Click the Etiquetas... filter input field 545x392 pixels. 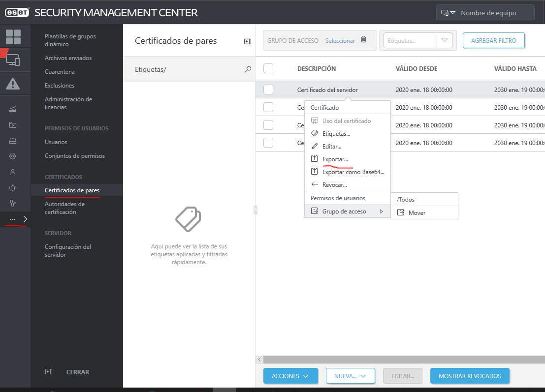pyautogui.click(x=410, y=41)
